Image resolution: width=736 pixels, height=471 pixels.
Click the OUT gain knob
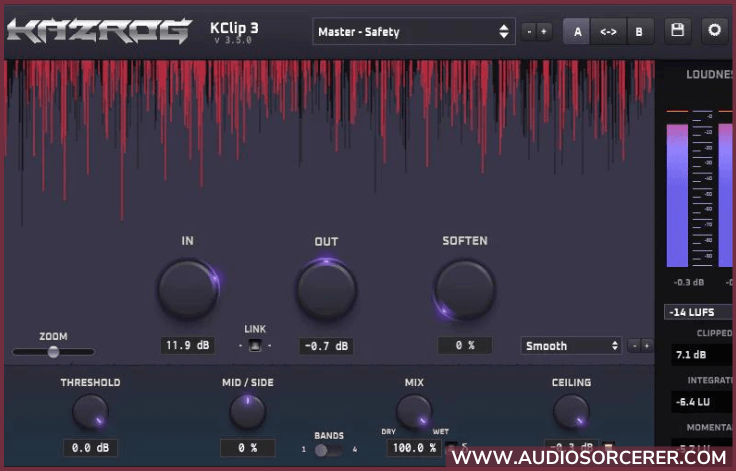326,289
